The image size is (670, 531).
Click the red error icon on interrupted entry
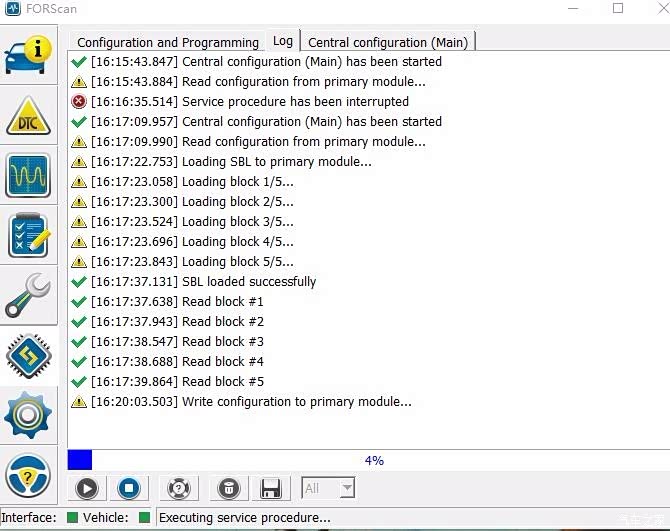click(x=79, y=102)
